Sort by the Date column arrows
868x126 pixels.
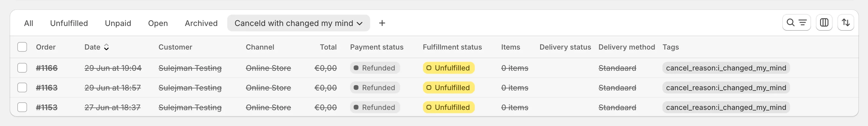point(106,47)
